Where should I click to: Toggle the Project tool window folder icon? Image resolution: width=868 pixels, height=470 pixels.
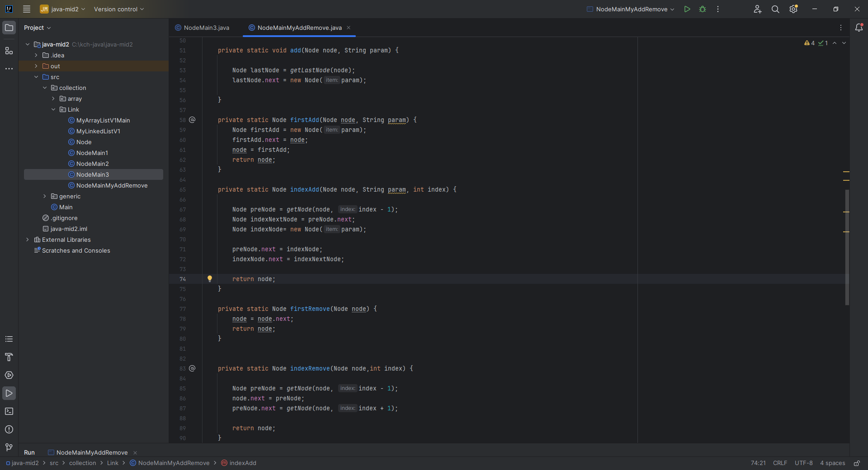[9, 28]
